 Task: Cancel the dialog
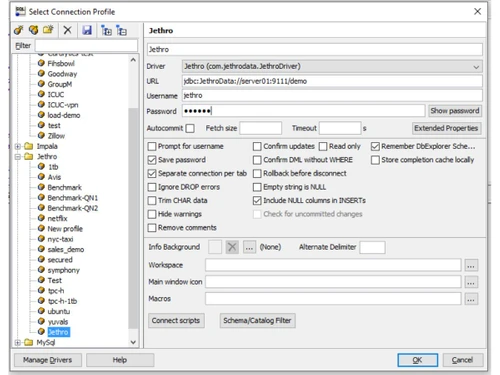[463, 360]
